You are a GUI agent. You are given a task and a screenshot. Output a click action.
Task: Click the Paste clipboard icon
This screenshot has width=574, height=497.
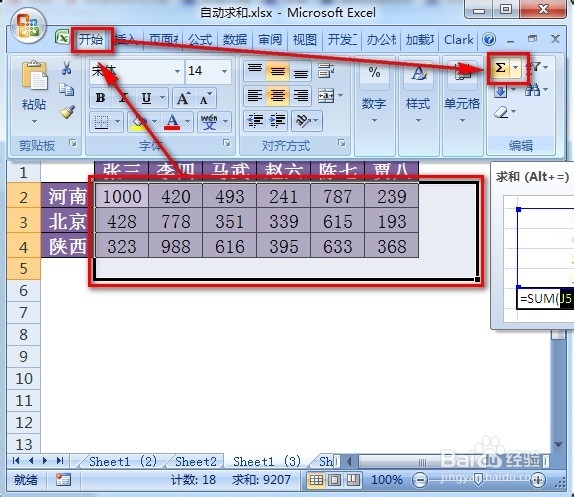34,75
